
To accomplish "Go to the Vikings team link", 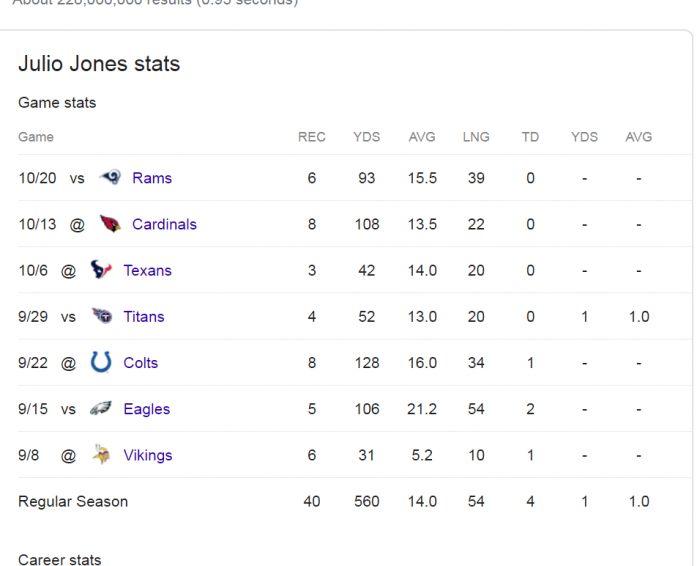I will click(148, 455).
